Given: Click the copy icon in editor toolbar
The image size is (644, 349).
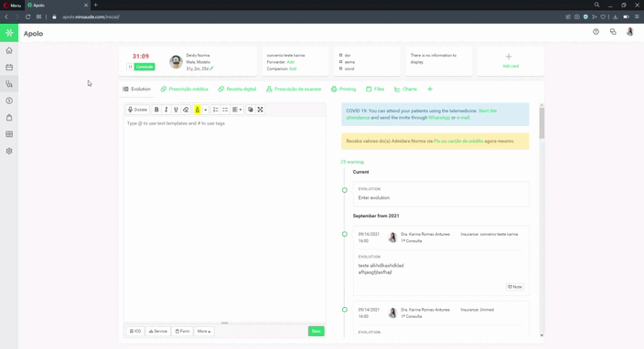Looking at the screenshot, I should coord(251,110).
